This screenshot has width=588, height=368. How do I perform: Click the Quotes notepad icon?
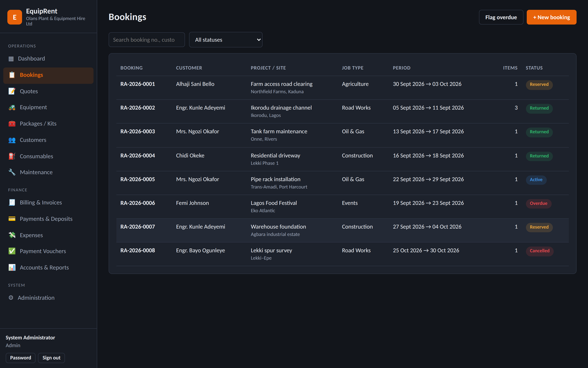click(12, 91)
